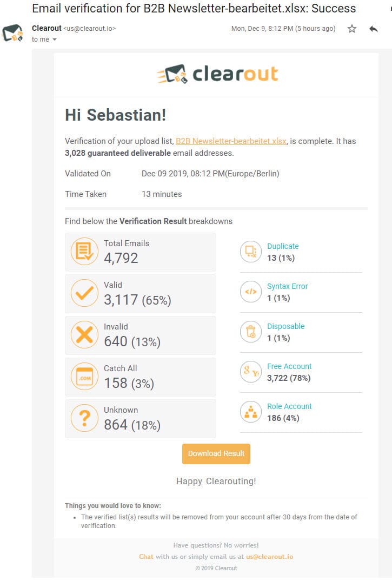The height and width of the screenshot is (580, 392).
Task: Click the us@clearout.io email link in footer
Action: pos(269,556)
